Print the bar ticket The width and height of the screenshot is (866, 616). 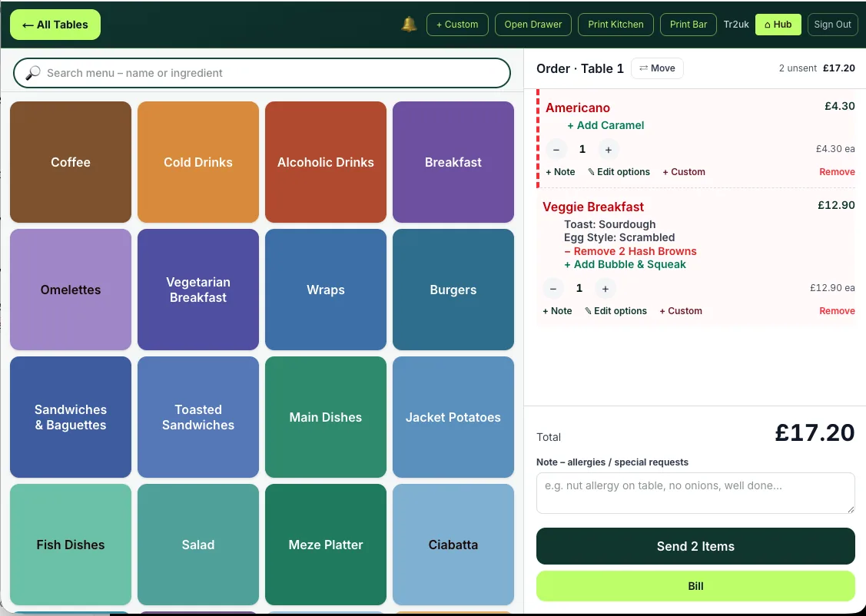click(688, 25)
